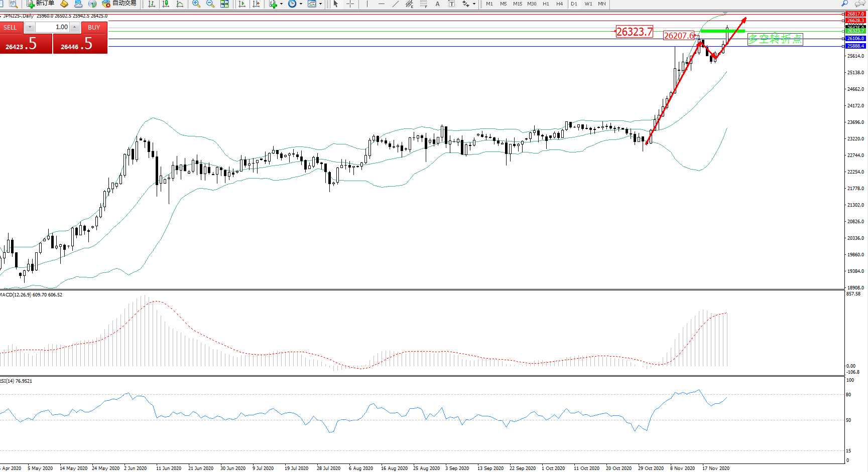The width and height of the screenshot is (868, 472).
Task: Switch to the H4 timeframe
Action: 559,4
